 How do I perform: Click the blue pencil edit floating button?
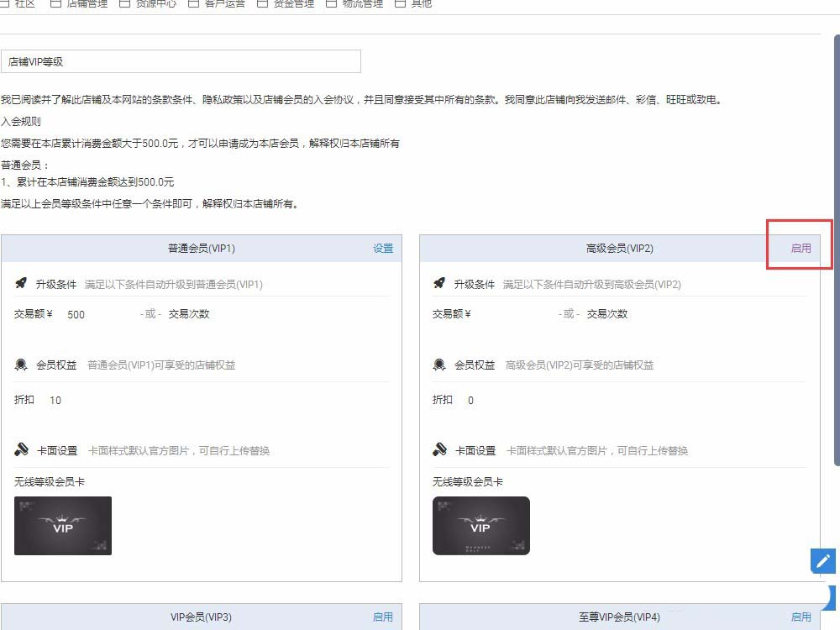tap(822, 561)
